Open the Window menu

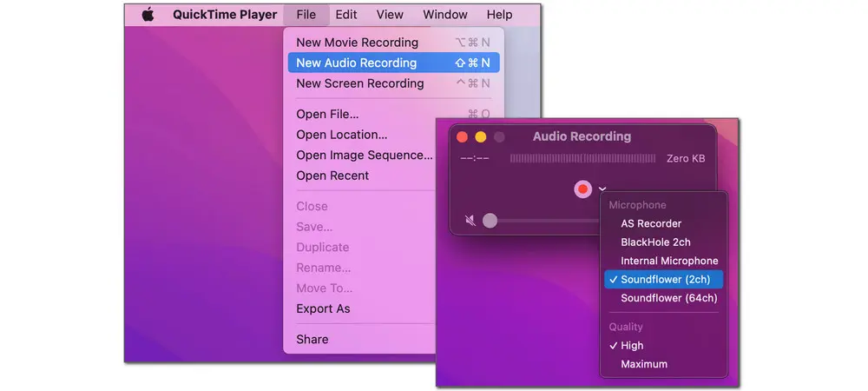[x=445, y=15]
